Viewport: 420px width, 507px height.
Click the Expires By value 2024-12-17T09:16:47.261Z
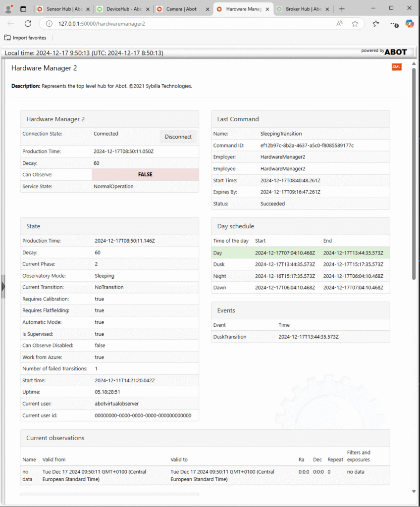click(290, 192)
